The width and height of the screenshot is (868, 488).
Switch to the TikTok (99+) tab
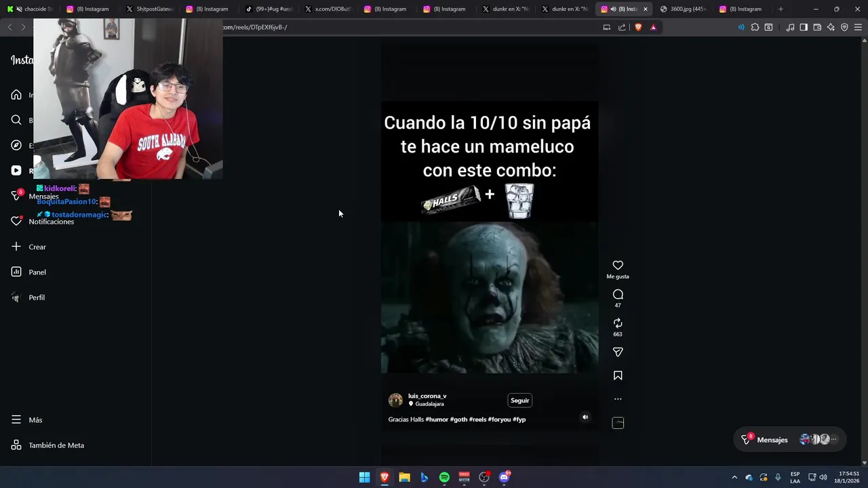click(269, 9)
